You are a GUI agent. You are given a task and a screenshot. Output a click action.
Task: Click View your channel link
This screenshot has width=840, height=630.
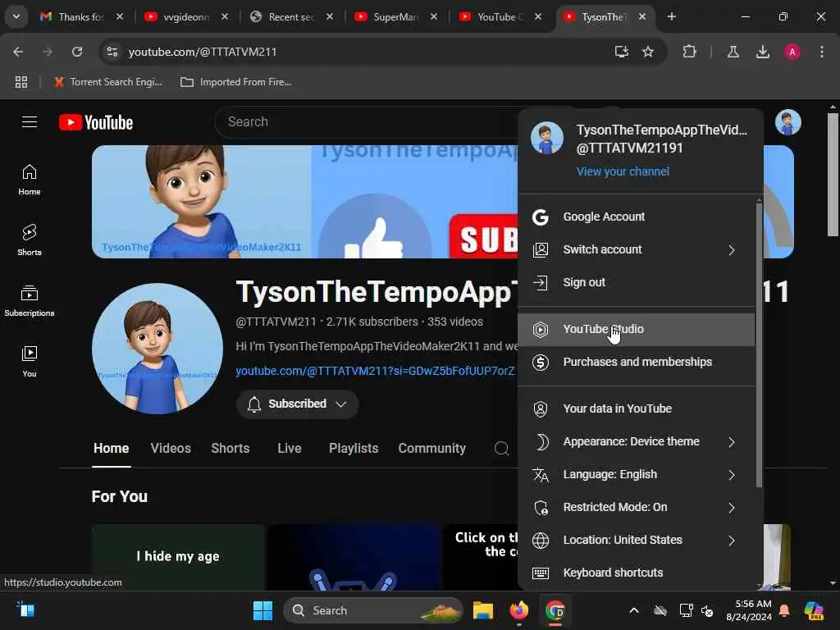click(x=623, y=171)
